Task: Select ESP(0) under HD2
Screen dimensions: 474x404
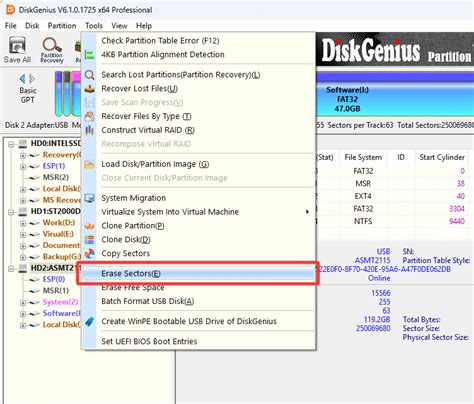Action: (54, 279)
